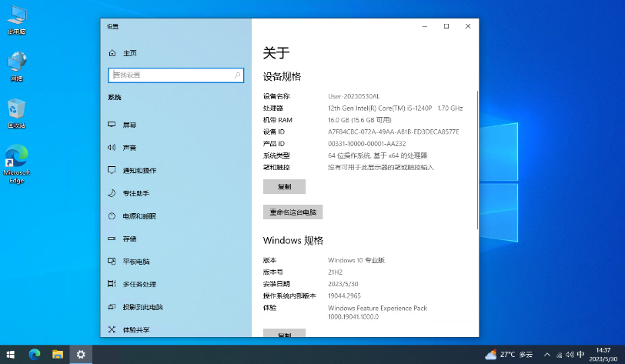Click the 电源和睡眠 power icon
This screenshot has width=625, height=364.
[112, 215]
